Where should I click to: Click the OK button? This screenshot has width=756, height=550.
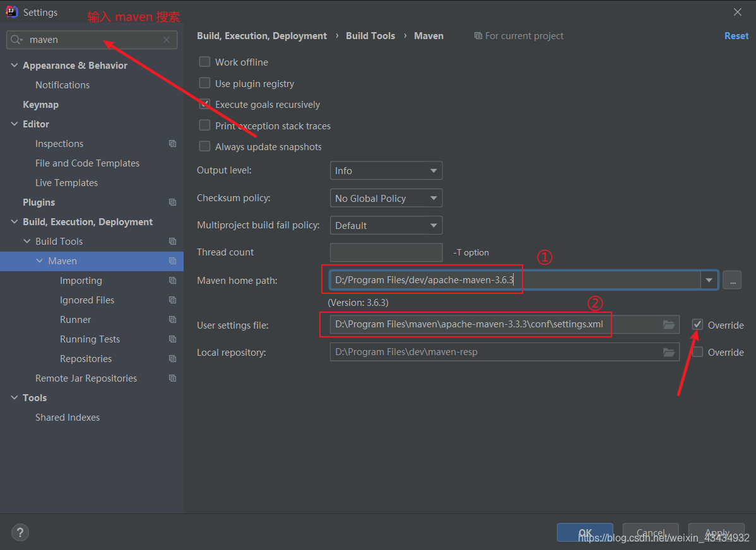tap(585, 532)
